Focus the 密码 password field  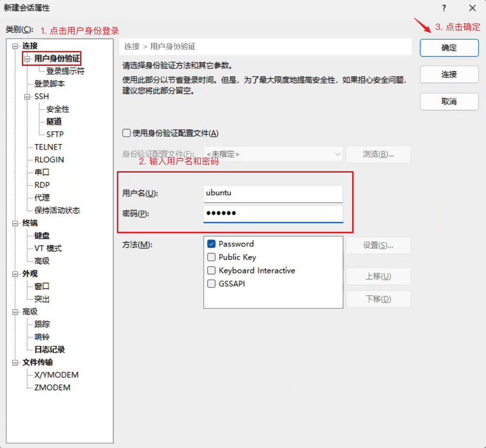pos(273,213)
